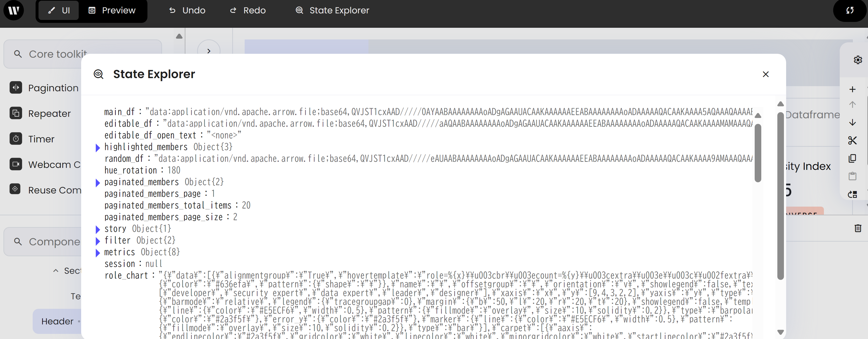Select the Repeater component icon
This screenshot has height=339, width=868.
15,113
